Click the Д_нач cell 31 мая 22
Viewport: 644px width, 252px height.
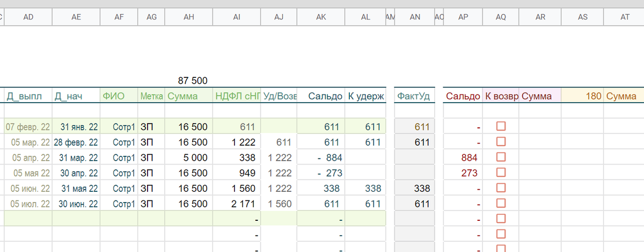coord(76,189)
